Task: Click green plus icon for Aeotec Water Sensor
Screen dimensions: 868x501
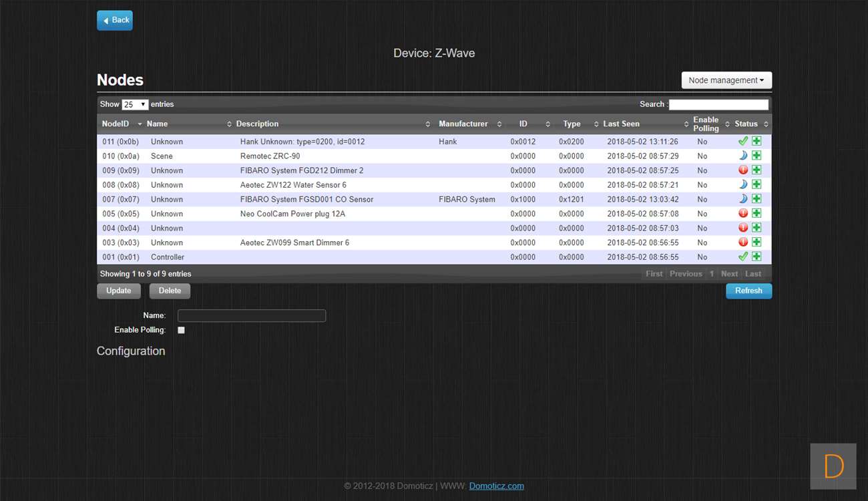Action: (x=756, y=184)
